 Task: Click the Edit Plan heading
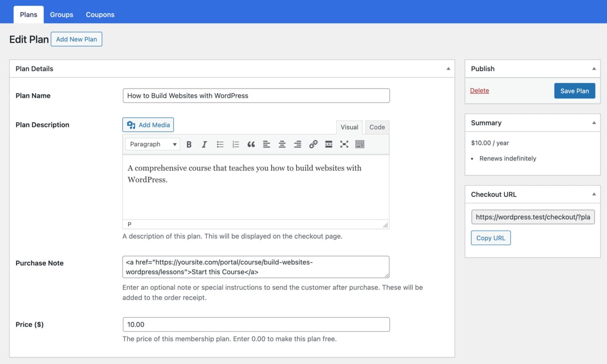click(29, 39)
